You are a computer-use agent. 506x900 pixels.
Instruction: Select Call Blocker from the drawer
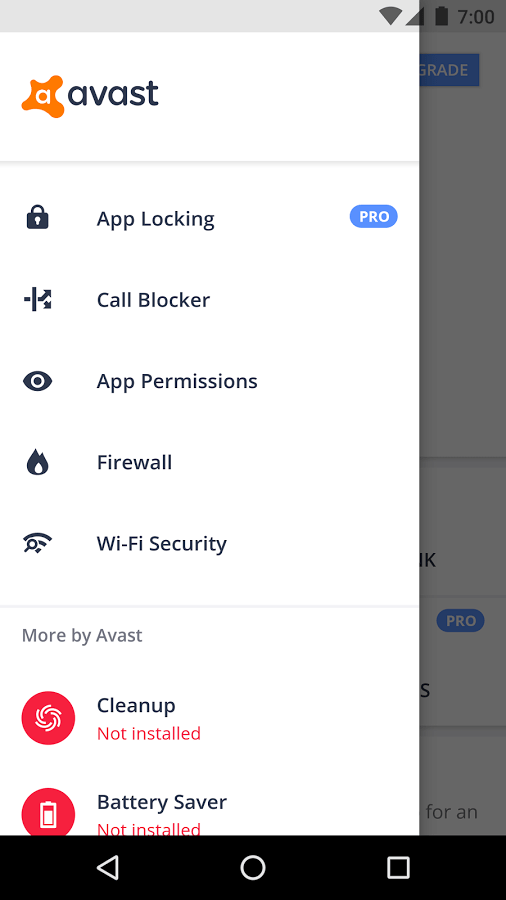coord(209,300)
